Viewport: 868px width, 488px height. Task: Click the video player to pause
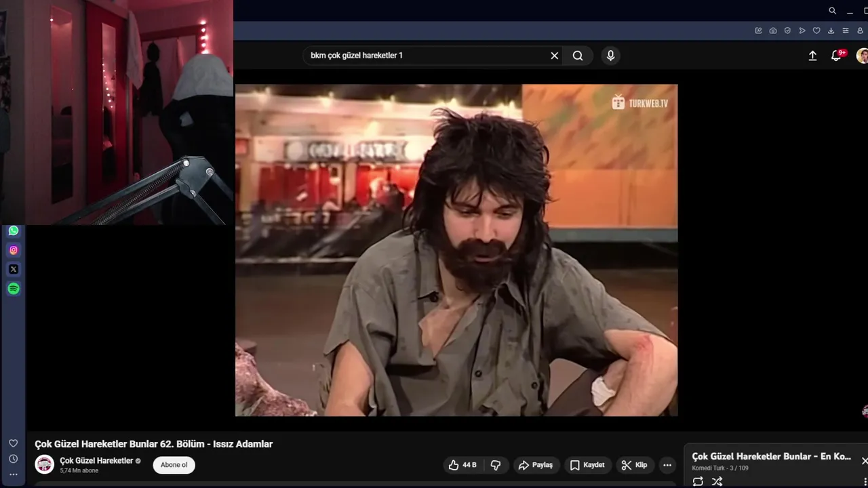click(x=456, y=250)
